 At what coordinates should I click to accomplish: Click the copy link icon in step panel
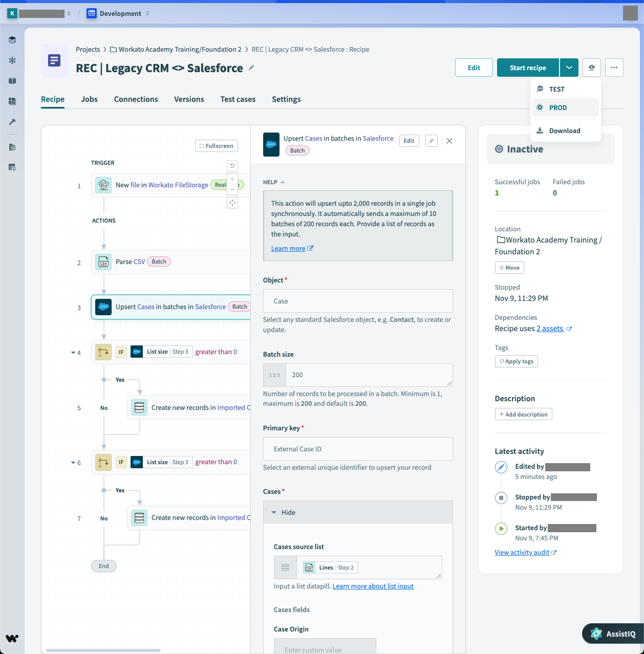pos(432,141)
